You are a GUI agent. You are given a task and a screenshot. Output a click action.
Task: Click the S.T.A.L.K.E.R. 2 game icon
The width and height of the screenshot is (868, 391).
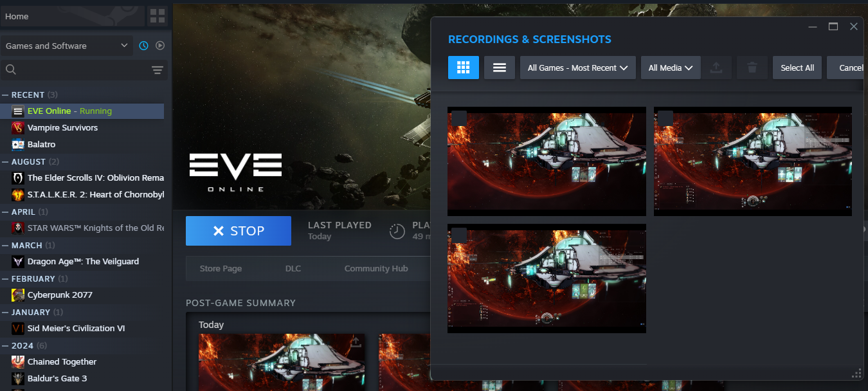pyautogui.click(x=18, y=195)
